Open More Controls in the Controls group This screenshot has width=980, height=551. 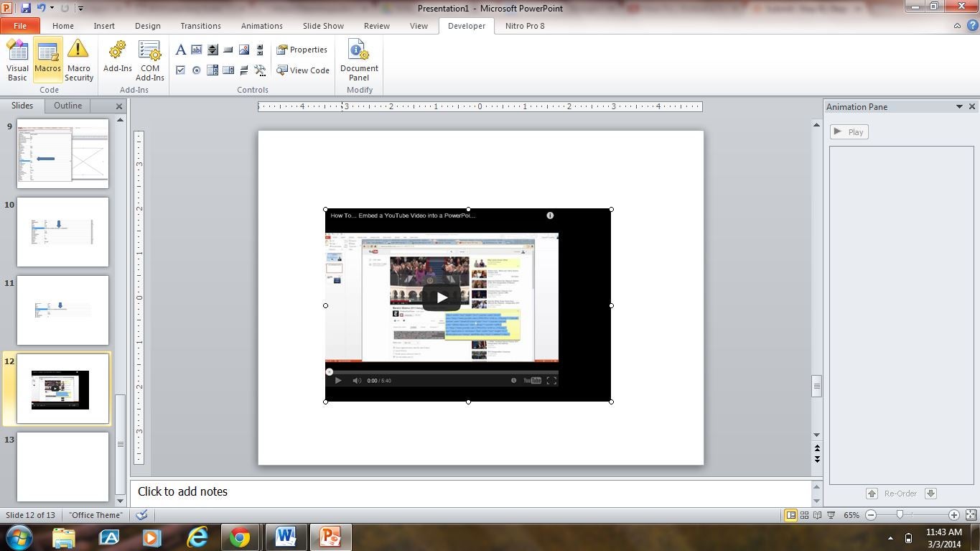tap(258, 70)
